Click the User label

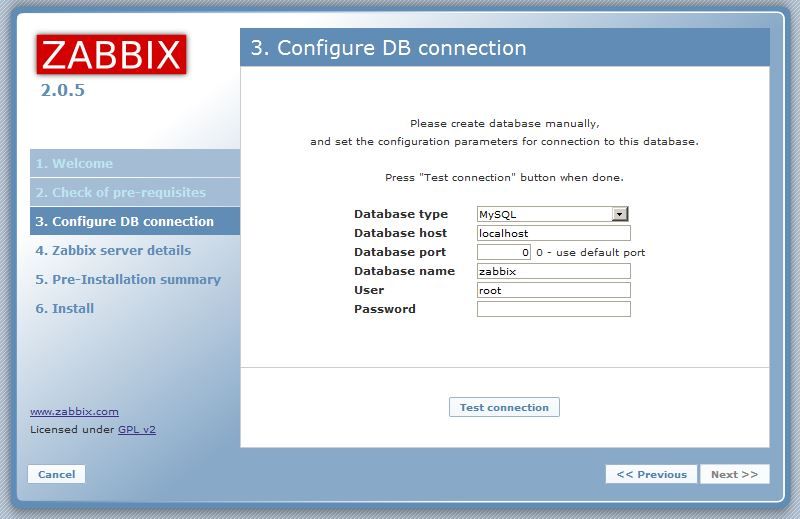pyautogui.click(x=369, y=290)
